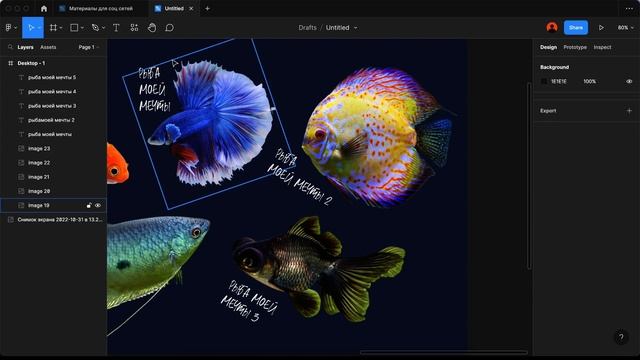Image resolution: width=640 pixels, height=360 pixels.
Task: Open the Frame tool dropdown arrow
Action: [61, 28]
